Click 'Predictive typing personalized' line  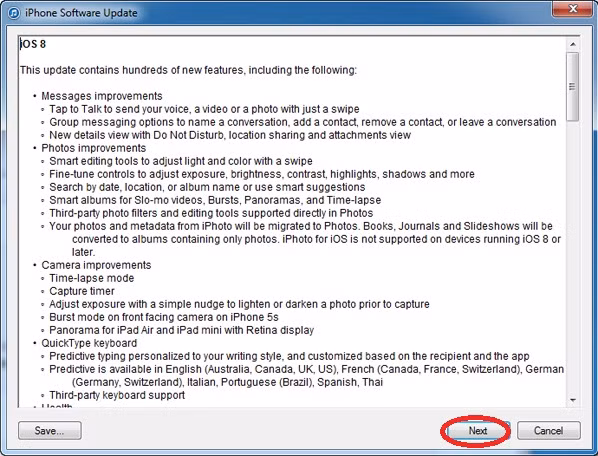pos(289,356)
